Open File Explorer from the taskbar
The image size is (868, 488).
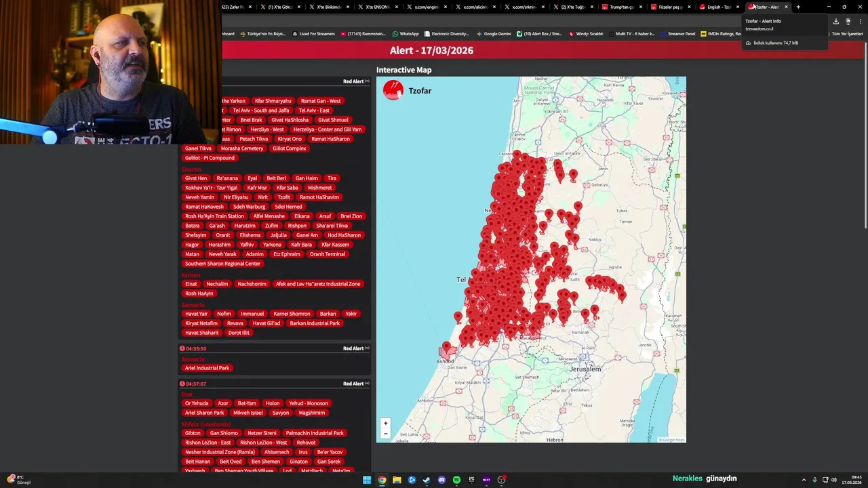(x=397, y=480)
